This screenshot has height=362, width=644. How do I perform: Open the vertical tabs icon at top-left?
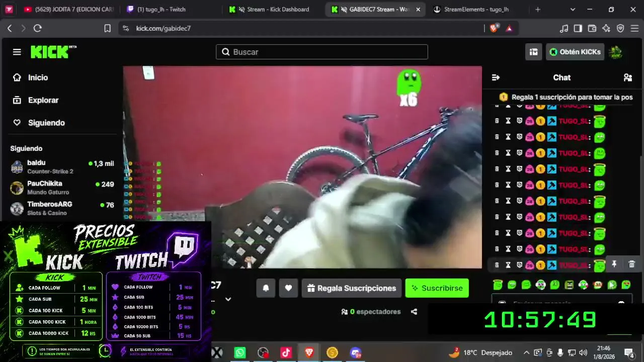(9, 9)
